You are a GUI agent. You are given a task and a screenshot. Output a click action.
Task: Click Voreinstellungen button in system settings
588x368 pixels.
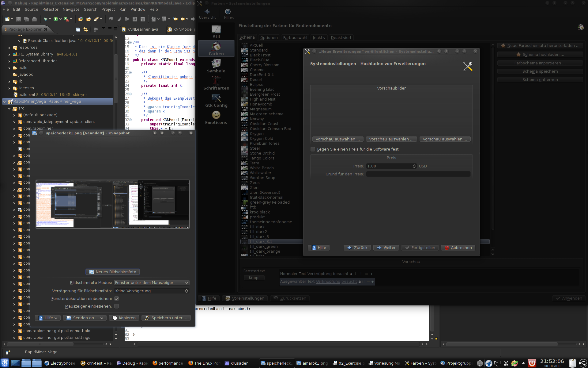[x=245, y=298]
